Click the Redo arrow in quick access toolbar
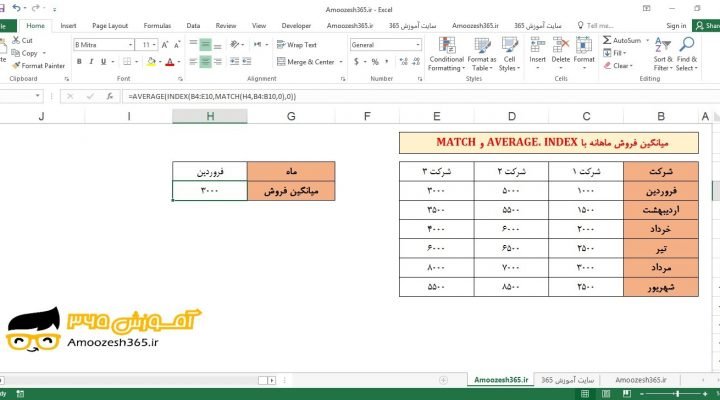Screen dimensions: 720x400 click(x=35, y=8)
